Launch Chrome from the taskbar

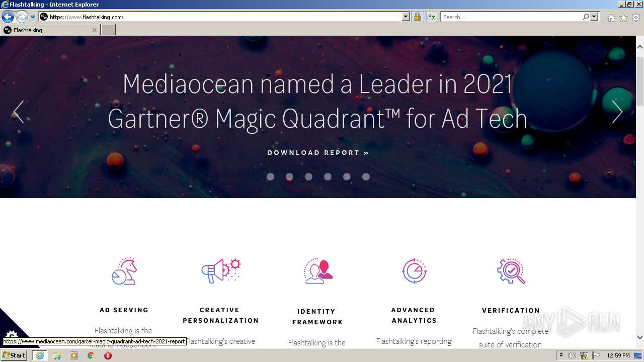coord(91,355)
